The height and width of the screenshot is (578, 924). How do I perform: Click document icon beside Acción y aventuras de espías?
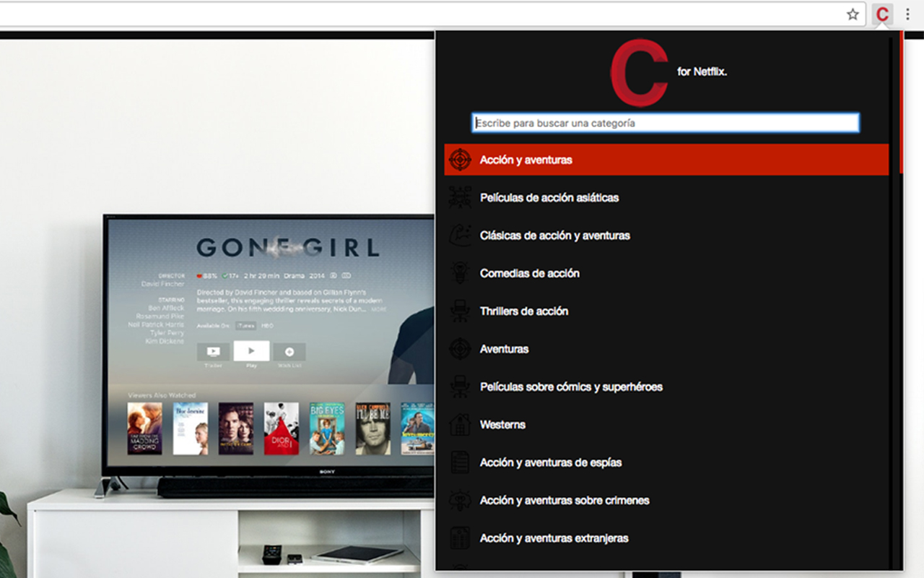tap(460, 462)
